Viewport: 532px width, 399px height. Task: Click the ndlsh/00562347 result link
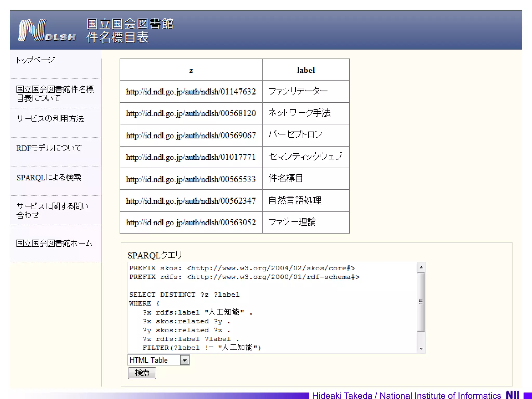(x=191, y=201)
